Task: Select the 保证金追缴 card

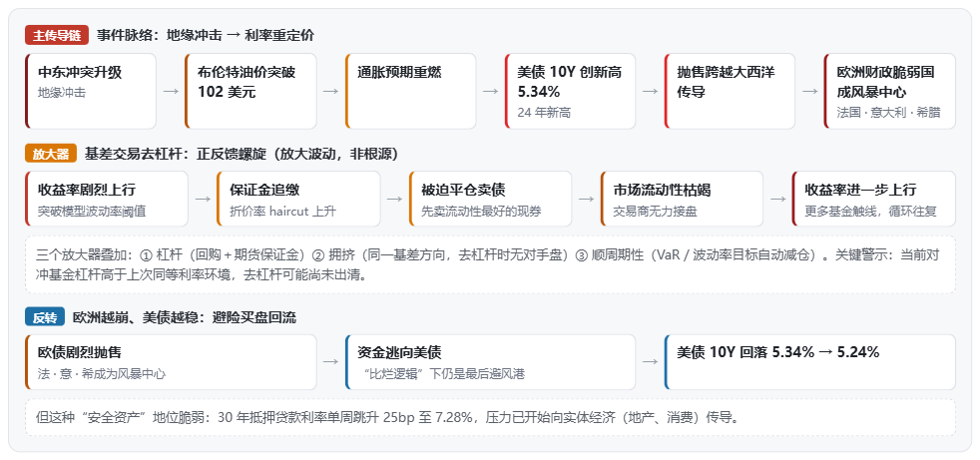Action: 298,199
